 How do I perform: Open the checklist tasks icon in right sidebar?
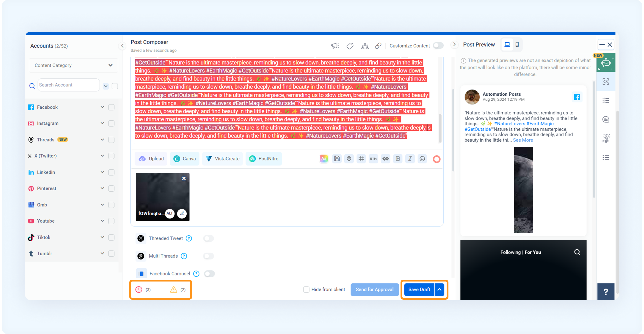pos(606,100)
